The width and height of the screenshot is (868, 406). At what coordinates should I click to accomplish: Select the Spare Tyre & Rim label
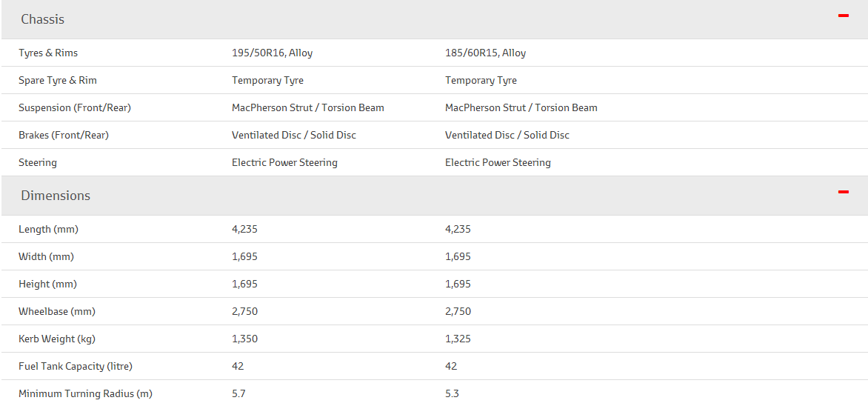point(58,80)
